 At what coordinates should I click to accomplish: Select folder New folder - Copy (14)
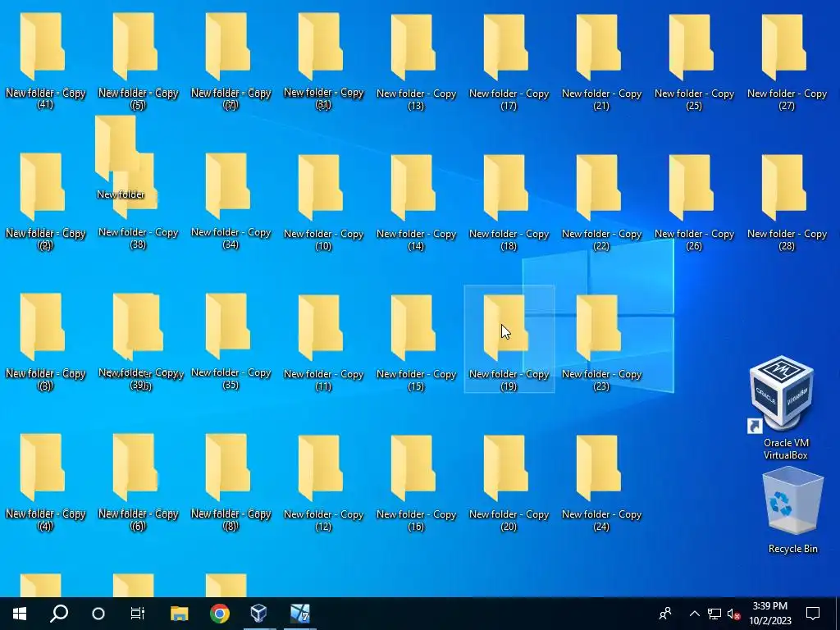coord(416,203)
